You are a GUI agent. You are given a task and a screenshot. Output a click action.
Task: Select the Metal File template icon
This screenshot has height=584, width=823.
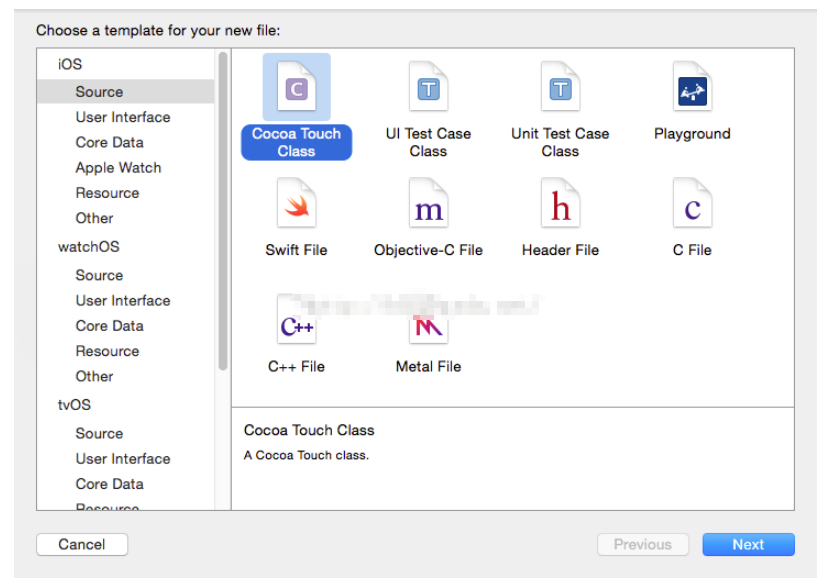428,326
